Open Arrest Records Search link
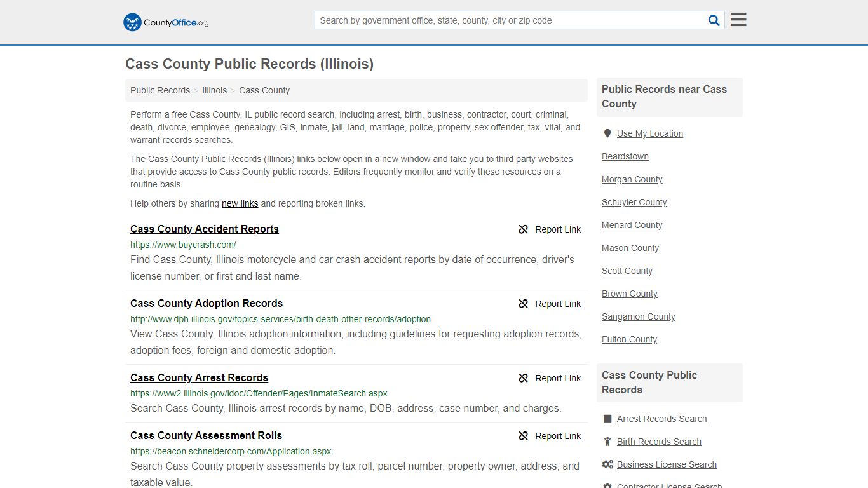Image resolution: width=868 pixels, height=488 pixels. [x=661, y=419]
